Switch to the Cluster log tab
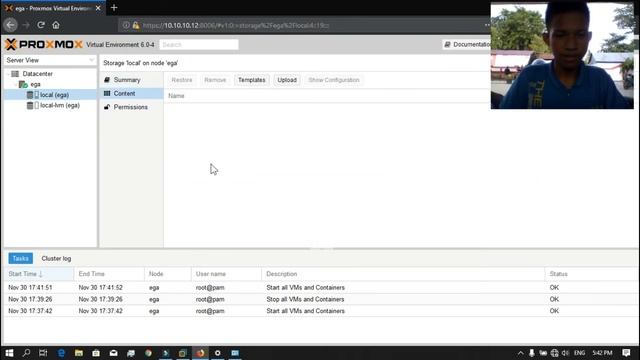Viewport: 640px width, 360px height. point(56,258)
